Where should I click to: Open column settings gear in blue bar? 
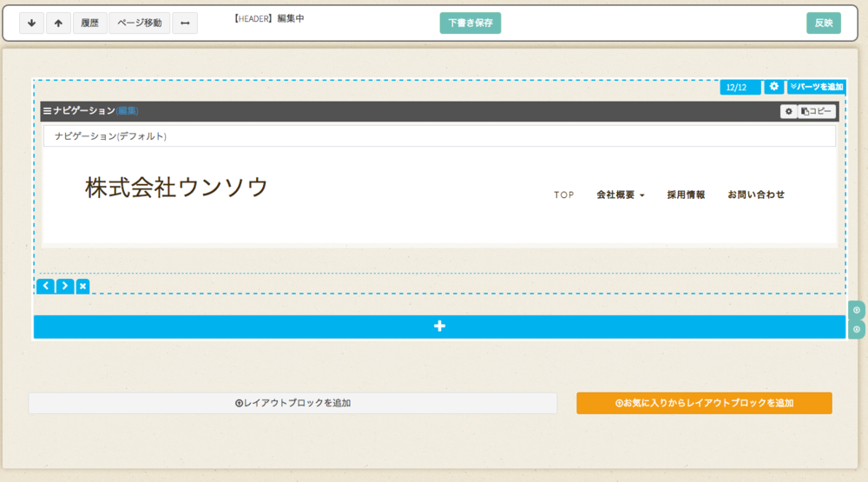pos(774,87)
